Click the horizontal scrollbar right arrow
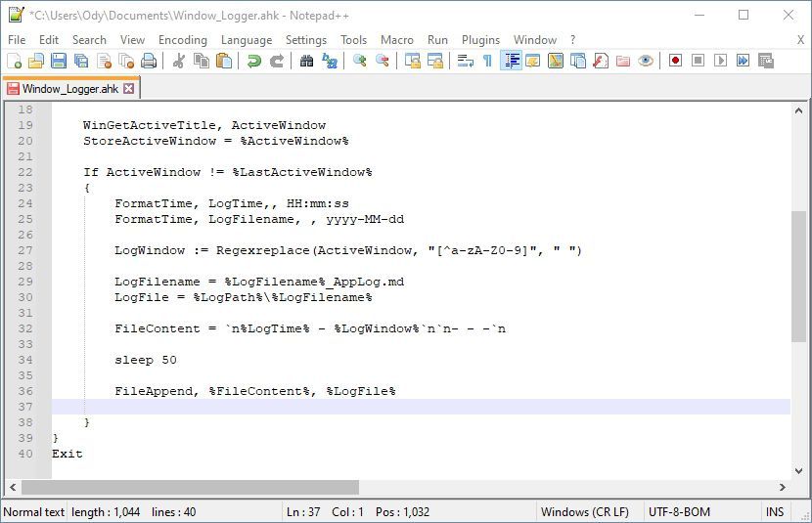The height and width of the screenshot is (523, 812). pos(783,487)
